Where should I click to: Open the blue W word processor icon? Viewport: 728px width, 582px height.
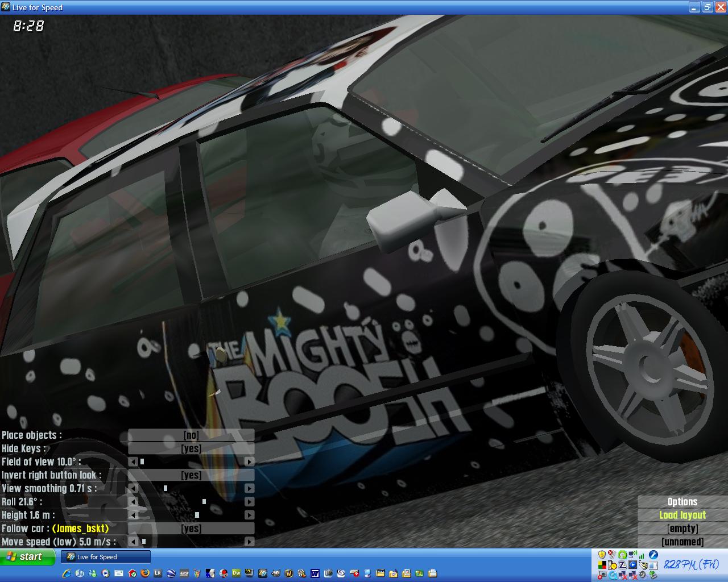315,573
